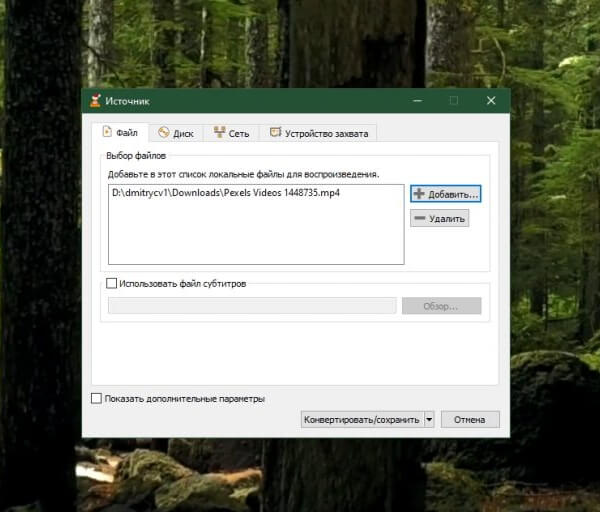
Task: Minimize the Источник window
Action: coord(417,101)
